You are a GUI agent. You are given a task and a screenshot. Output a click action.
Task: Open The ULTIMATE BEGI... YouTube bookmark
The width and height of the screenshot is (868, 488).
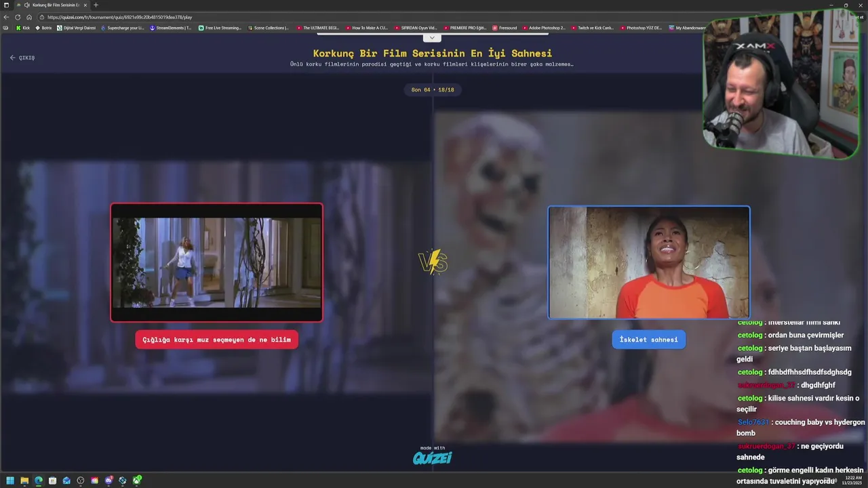[x=317, y=28]
